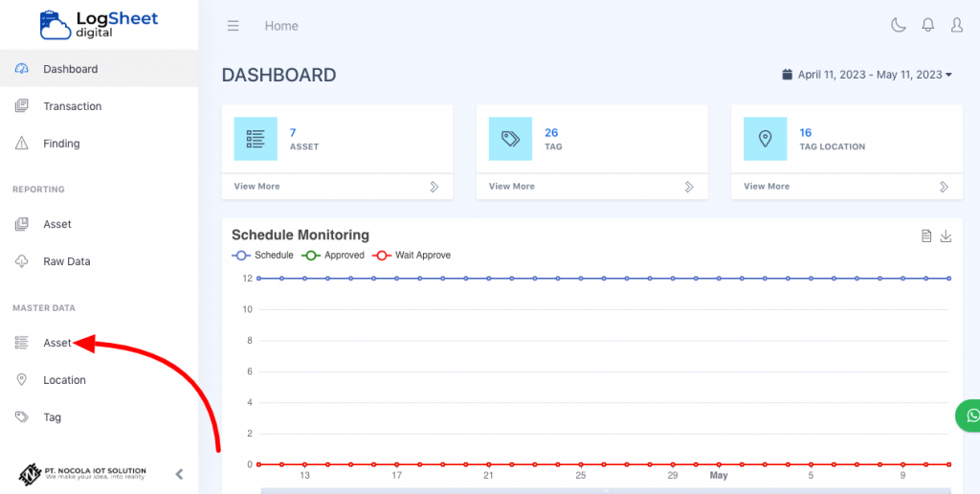Toggle the hamburger menu button

pos(234,26)
